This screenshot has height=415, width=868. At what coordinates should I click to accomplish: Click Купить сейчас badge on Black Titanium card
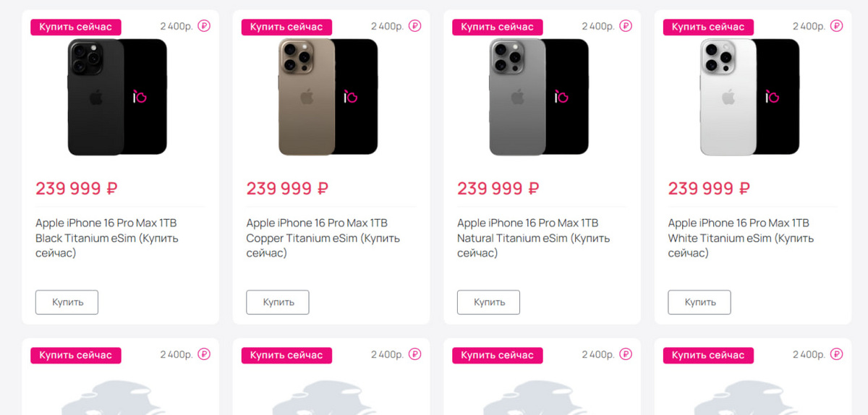tap(76, 27)
